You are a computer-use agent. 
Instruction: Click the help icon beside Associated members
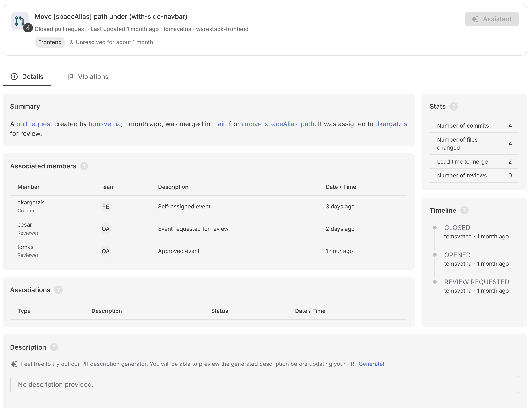(x=84, y=166)
